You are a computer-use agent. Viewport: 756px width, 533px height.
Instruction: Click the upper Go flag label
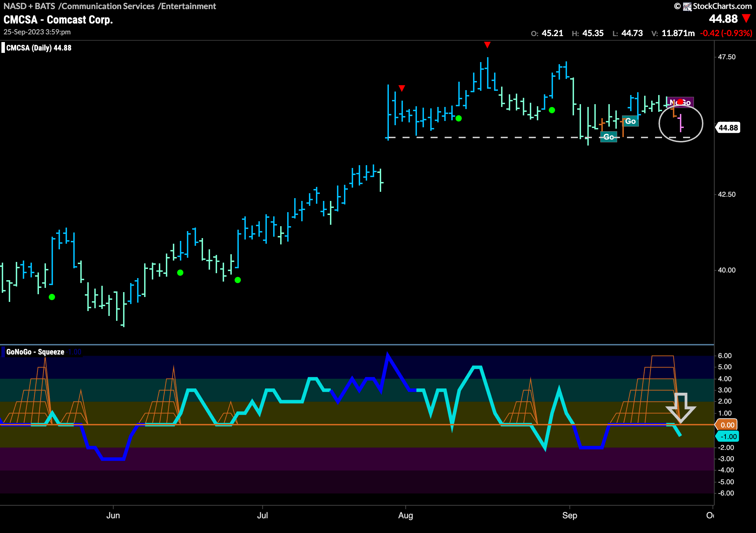click(630, 121)
